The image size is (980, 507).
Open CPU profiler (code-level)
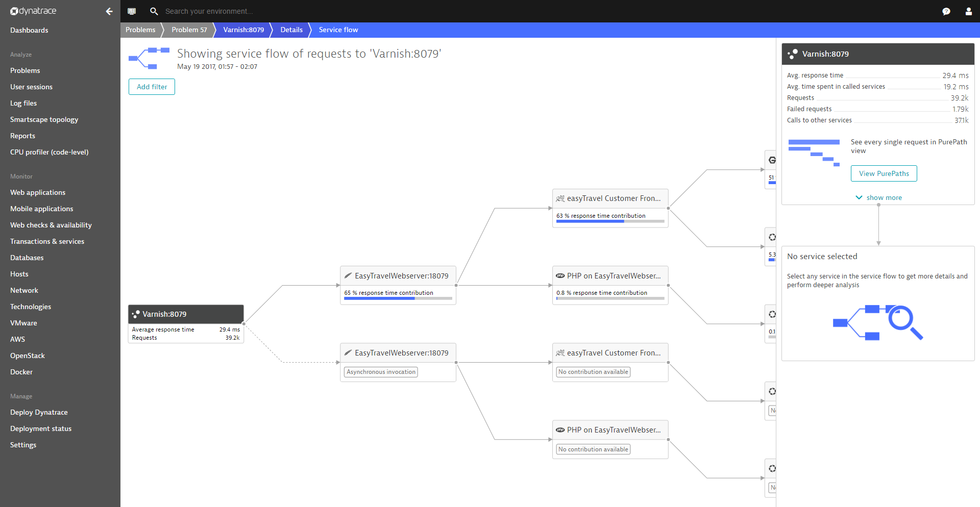pos(49,153)
